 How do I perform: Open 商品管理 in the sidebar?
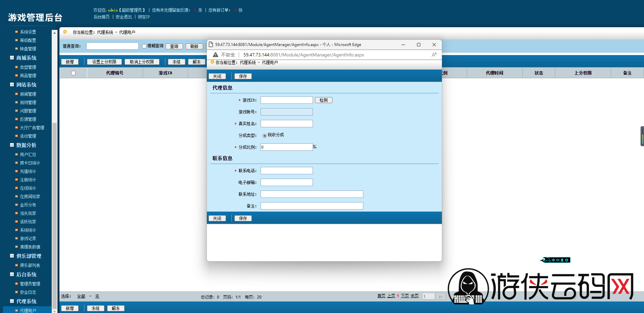tap(28, 76)
